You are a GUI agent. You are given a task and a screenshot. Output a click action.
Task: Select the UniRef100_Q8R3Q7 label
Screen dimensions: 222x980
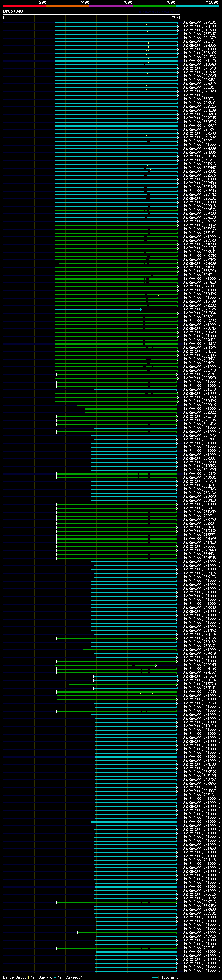[x=199, y=459]
